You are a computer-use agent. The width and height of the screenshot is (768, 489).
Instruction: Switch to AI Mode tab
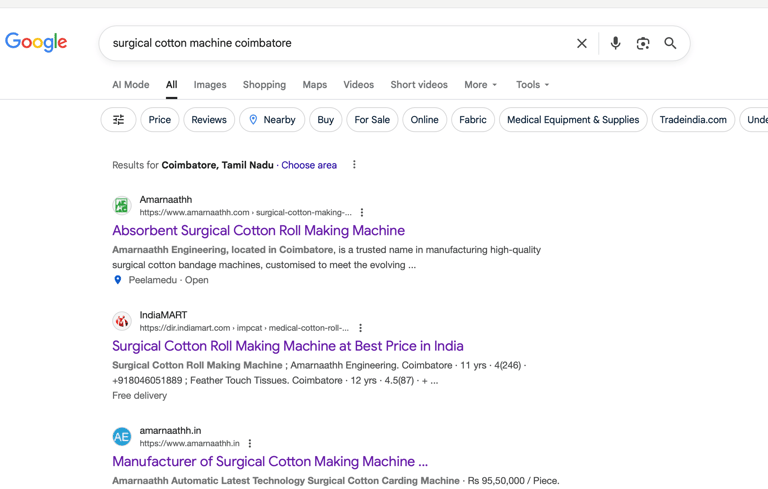[x=131, y=84]
